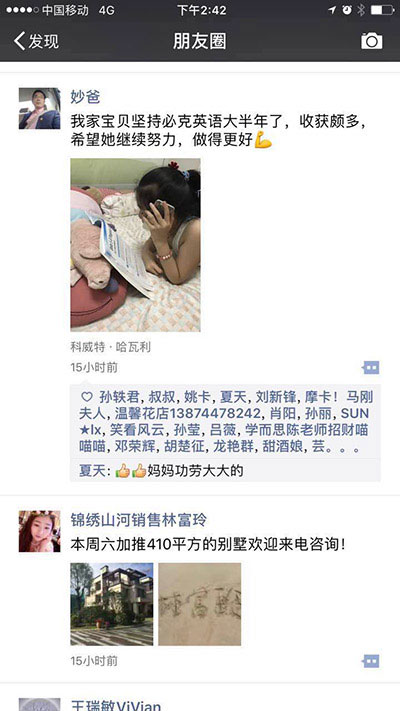Tap the heart icon in likes list
Image resolution: width=400 pixels, height=711 pixels.
[87, 397]
